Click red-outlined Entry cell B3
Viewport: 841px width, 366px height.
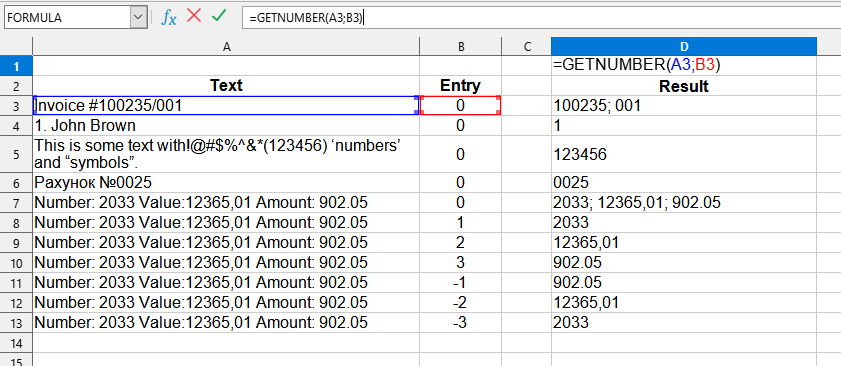point(460,106)
